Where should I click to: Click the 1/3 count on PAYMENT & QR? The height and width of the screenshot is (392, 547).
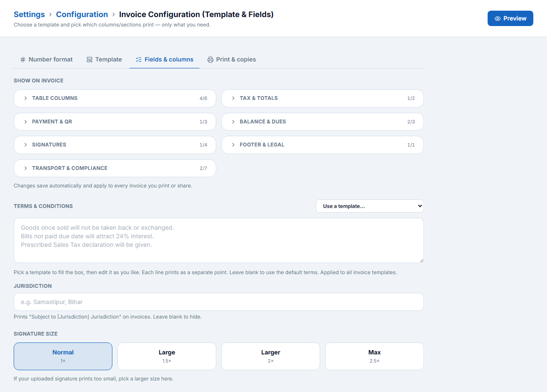(203, 122)
